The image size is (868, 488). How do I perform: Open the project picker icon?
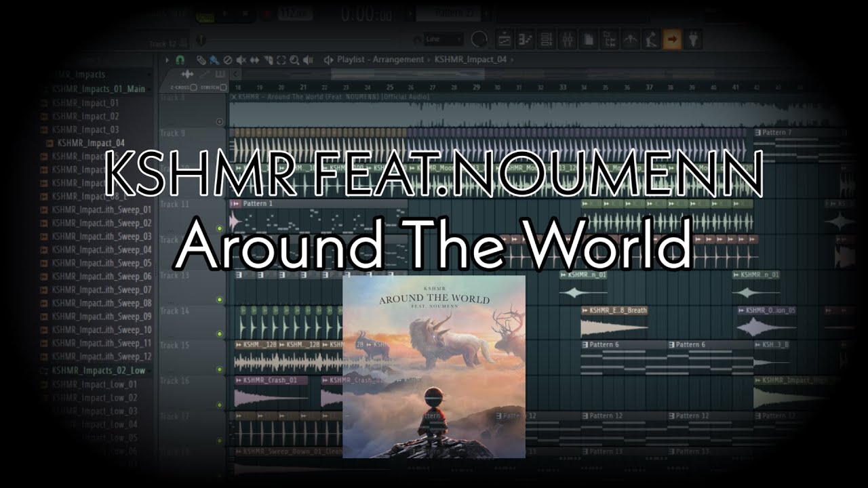pos(609,40)
